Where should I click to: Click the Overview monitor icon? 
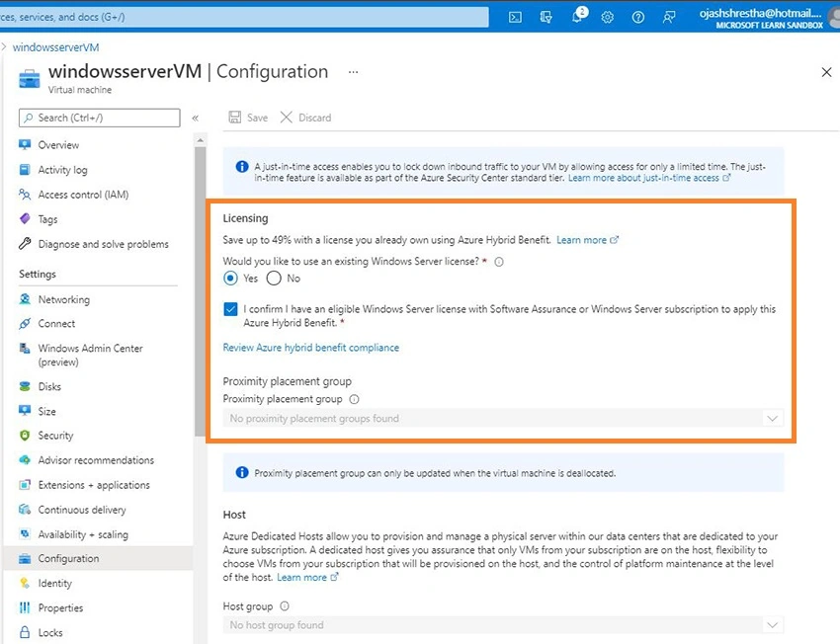tap(25, 144)
